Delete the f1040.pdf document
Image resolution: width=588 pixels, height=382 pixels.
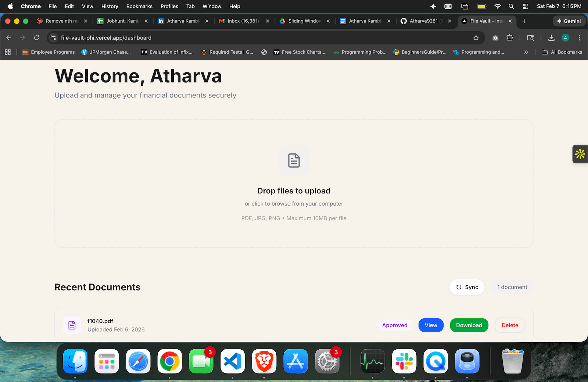pos(510,325)
